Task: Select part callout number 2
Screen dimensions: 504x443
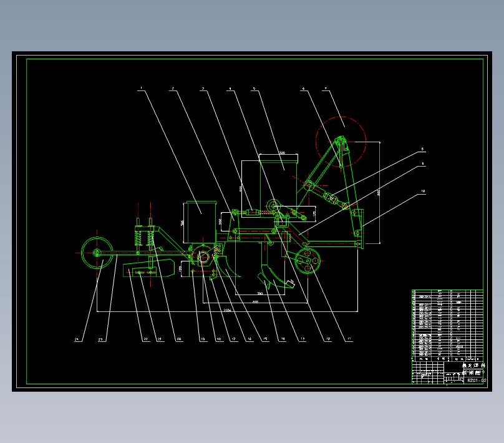Action: tap(173, 88)
